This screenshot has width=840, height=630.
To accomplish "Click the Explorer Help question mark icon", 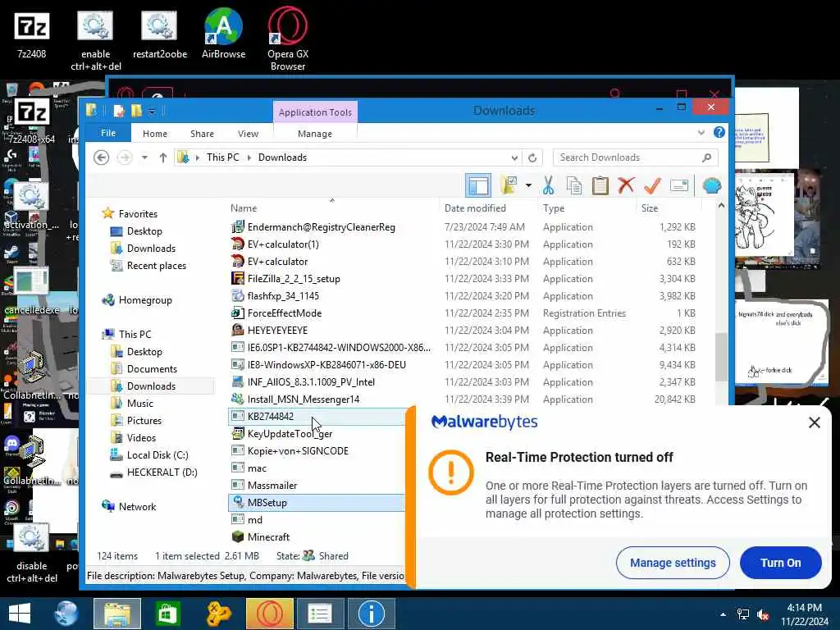I will 719,132.
